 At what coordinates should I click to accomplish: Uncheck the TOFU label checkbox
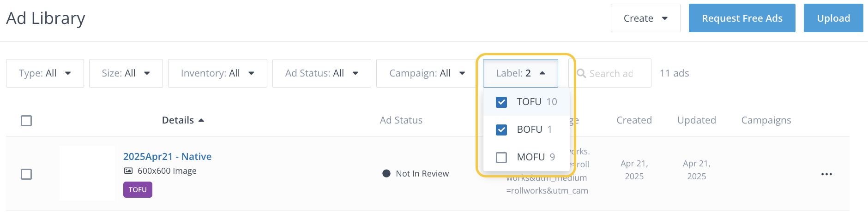click(x=501, y=102)
